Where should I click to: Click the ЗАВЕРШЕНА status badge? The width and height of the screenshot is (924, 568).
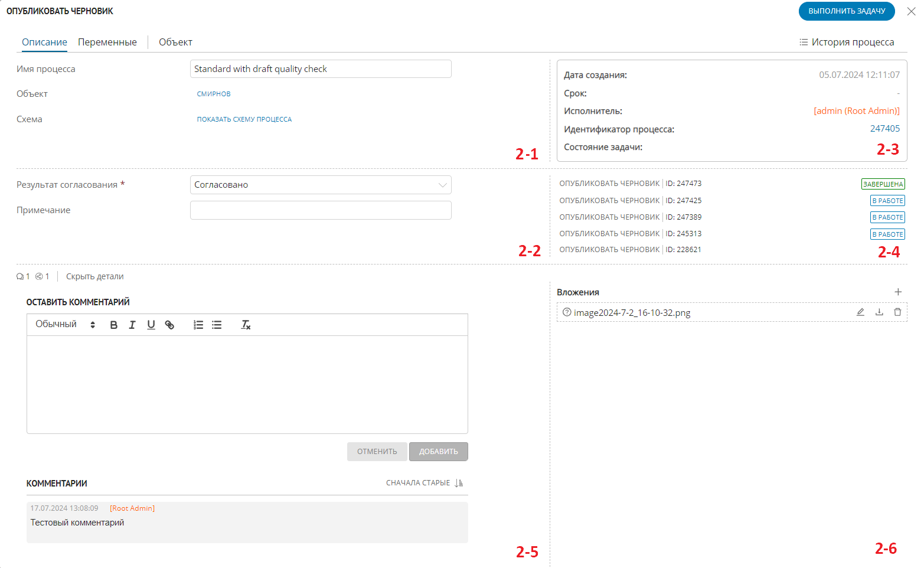point(883,184)
